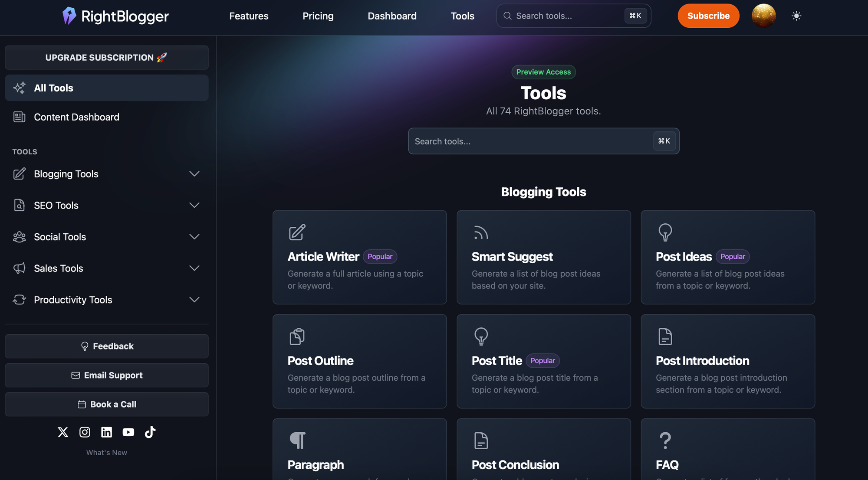Open the What's New link
Screen dimensions: 868x480
point(107,452)
